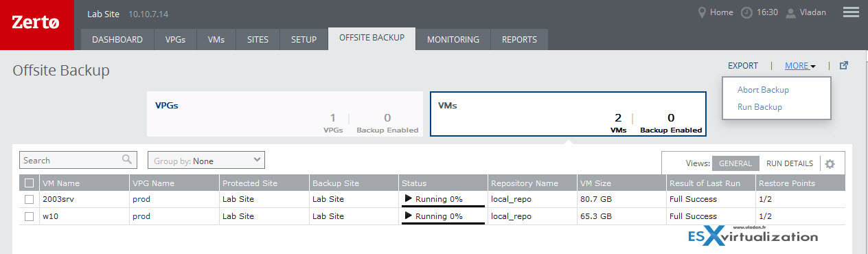
Task: Sort by VM Name column header
Action: point(84,183)
